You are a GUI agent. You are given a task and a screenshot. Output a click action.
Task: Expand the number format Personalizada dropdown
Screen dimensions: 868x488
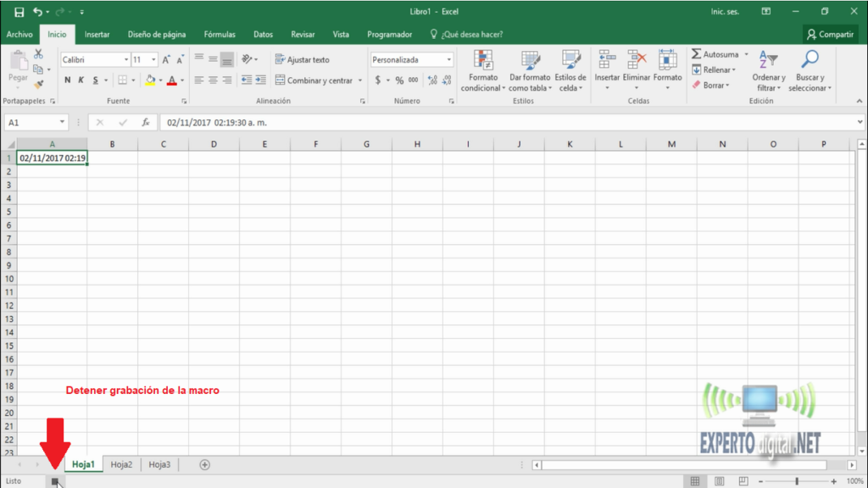448,60
